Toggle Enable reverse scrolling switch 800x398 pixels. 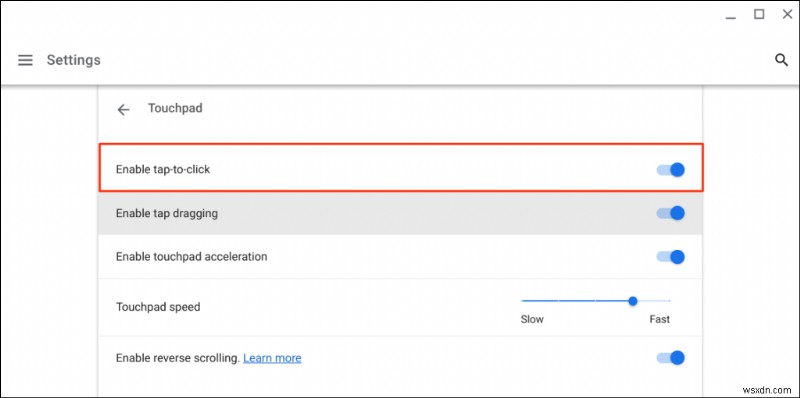[670, 358]
